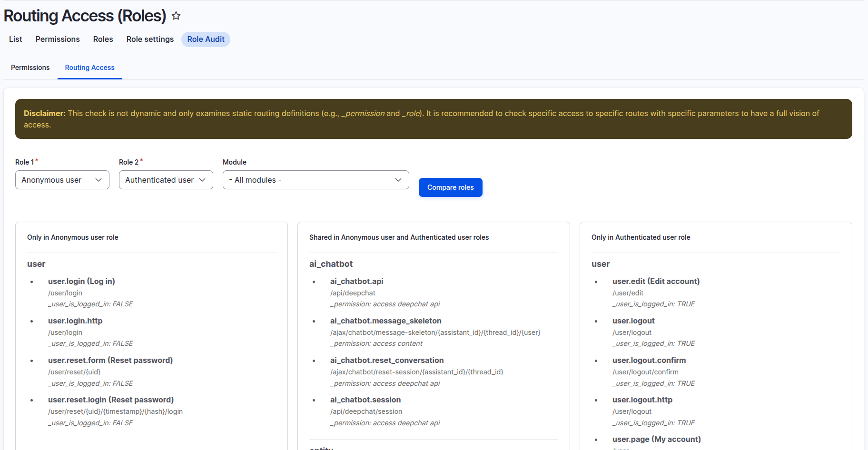
Task: Open the List tab
Action: coord(16,39)
